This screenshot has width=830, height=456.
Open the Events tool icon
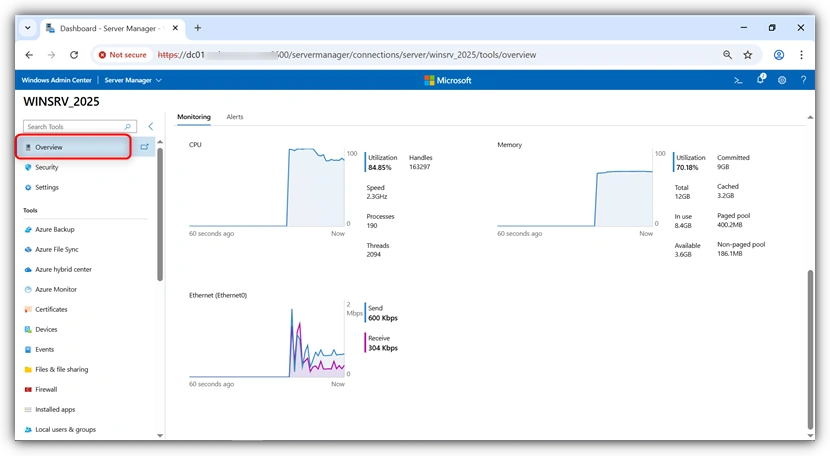28,350
